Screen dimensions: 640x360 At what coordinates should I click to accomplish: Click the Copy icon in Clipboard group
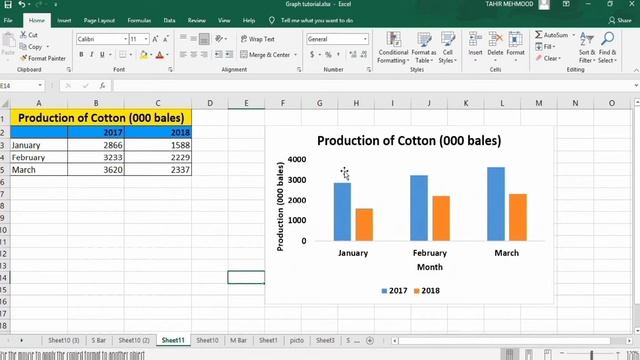pos(24,47)
